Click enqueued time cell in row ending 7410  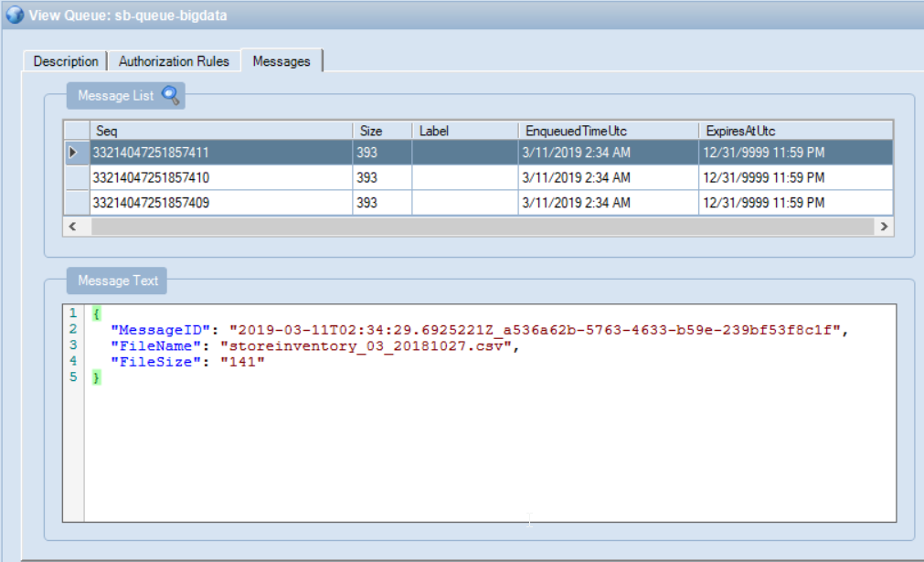(608, 177)
